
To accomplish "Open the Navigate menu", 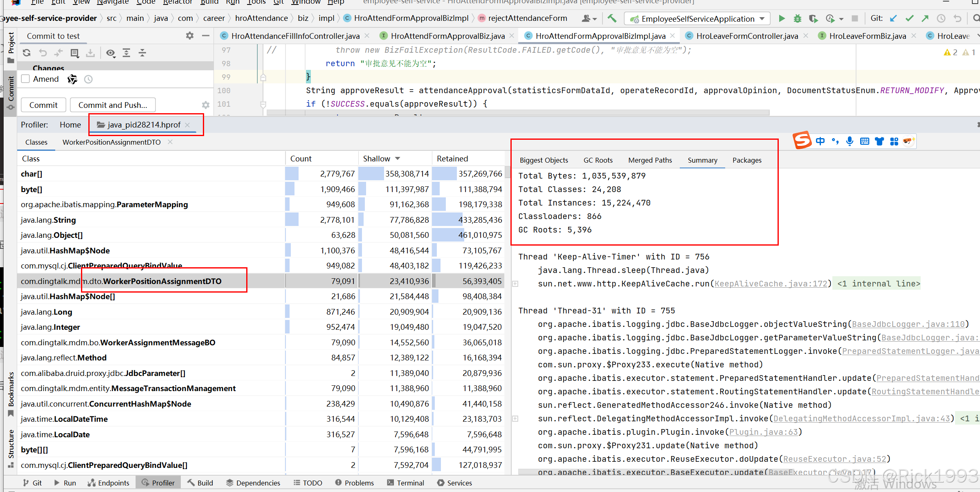I will [112, 2].
